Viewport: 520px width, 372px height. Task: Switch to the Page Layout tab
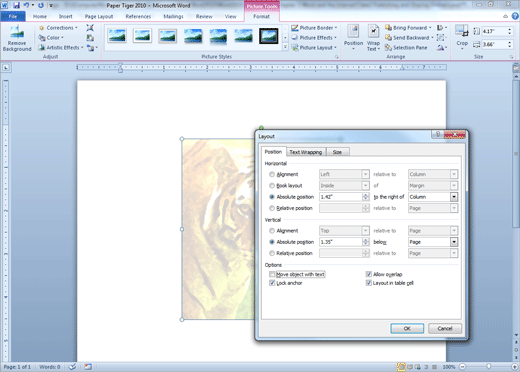pos(99,16)
